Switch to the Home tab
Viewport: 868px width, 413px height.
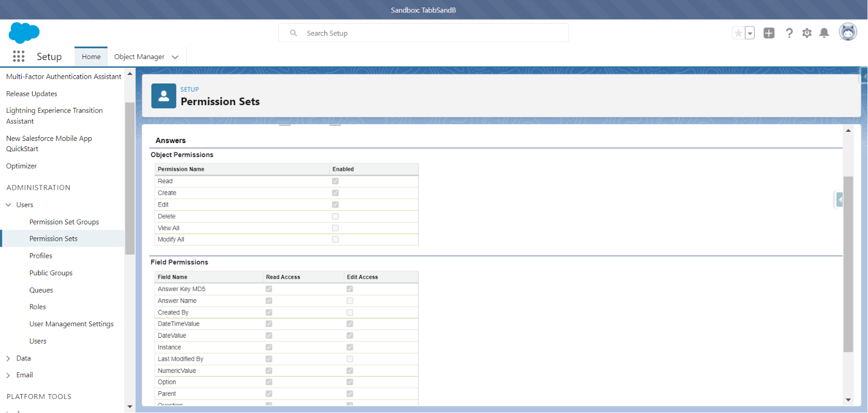pos(91,56)
